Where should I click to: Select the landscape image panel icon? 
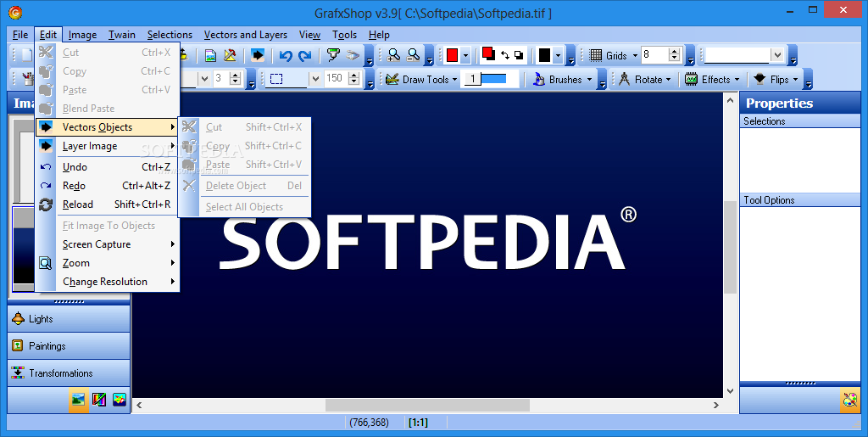[x=79, y=399]
